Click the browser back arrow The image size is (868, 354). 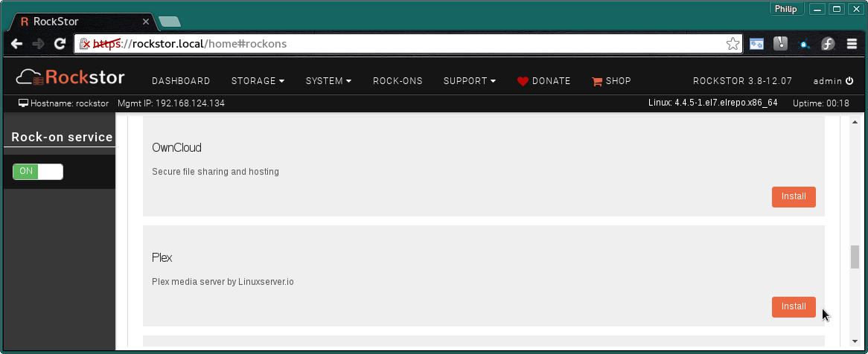point(16,44)
